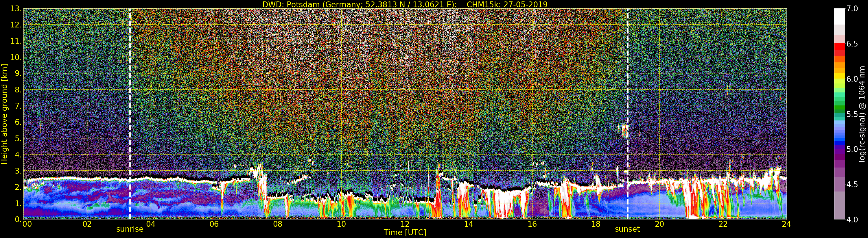
Task: Click the x-axis tick label '04'
Action: point(151,224)
